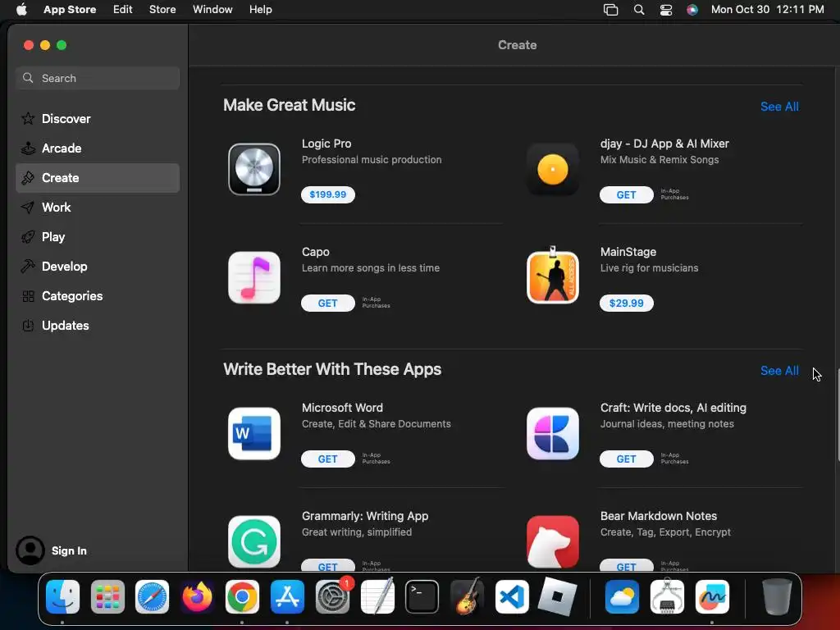Viewport: 840px width, 630px height.
Task: Click the App Store Dock icon
Action: (287, 596)
